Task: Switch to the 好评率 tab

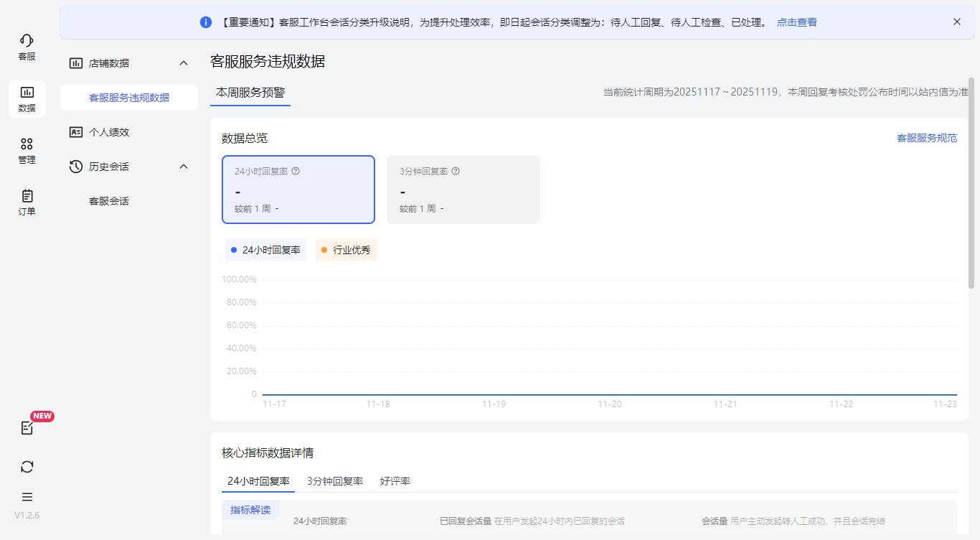Action: pyautogui.click(x=395, y=481)
